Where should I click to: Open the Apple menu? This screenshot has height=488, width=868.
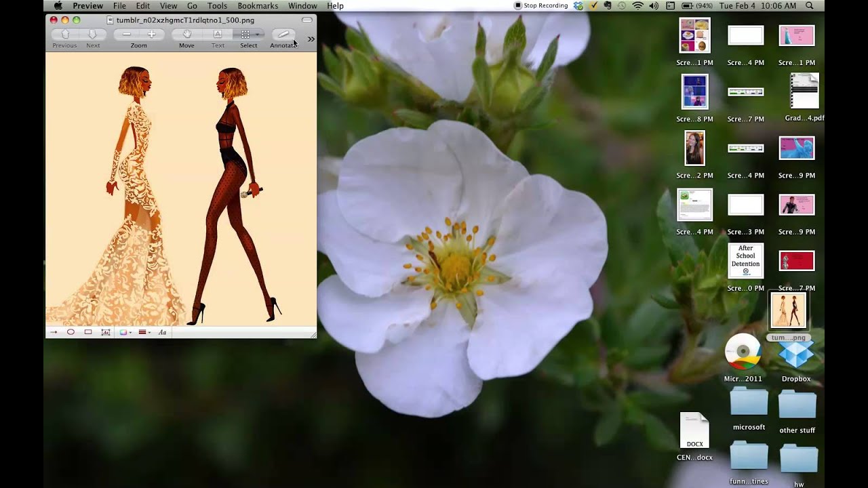point(58,5)
